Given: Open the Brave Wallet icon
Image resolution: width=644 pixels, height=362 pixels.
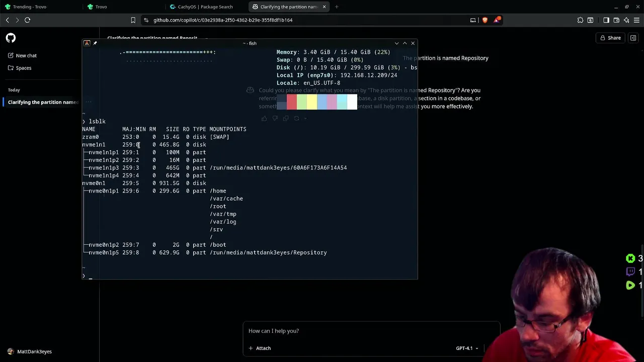Looking at the screenshot, I should (x=616, y=20).
